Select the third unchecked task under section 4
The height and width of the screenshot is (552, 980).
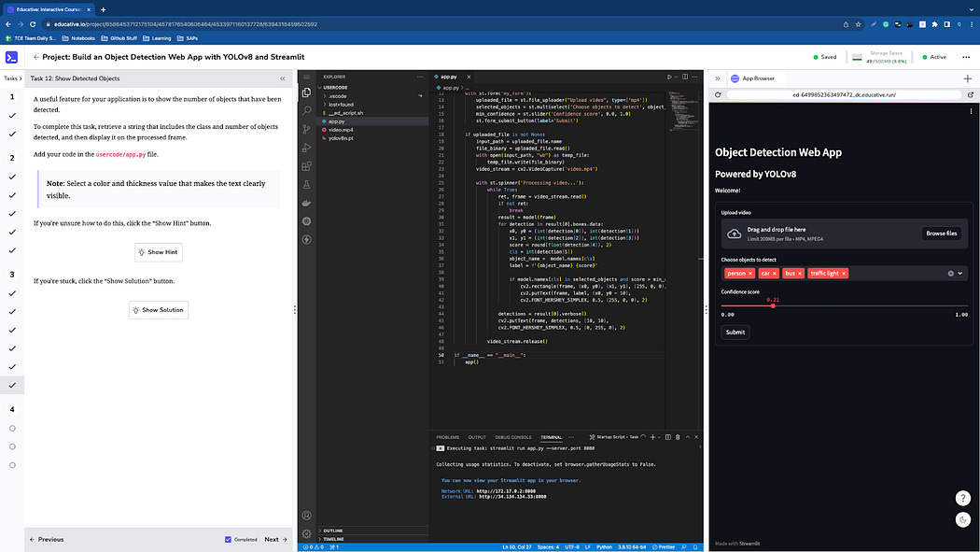(12, 465)
